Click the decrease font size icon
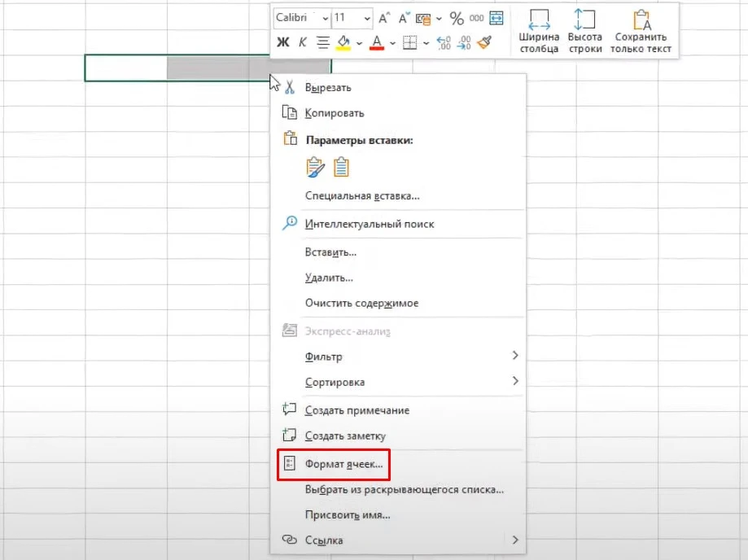 pyautogui.click(x=403, y=18)
